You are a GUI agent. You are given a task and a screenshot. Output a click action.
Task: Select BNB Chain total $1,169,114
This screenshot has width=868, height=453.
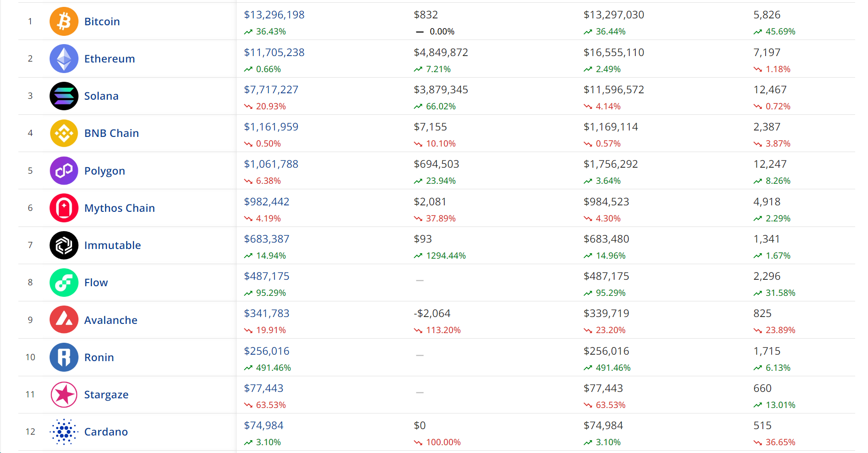[610, 127]
